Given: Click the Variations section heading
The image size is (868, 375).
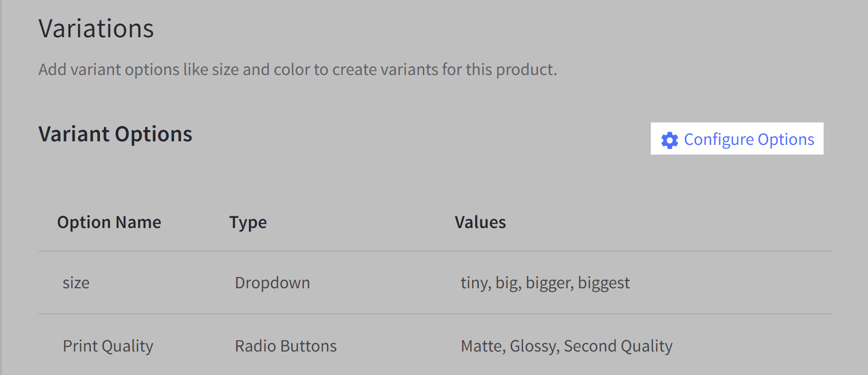Looking at the screenshot, I should pos(96,29).
